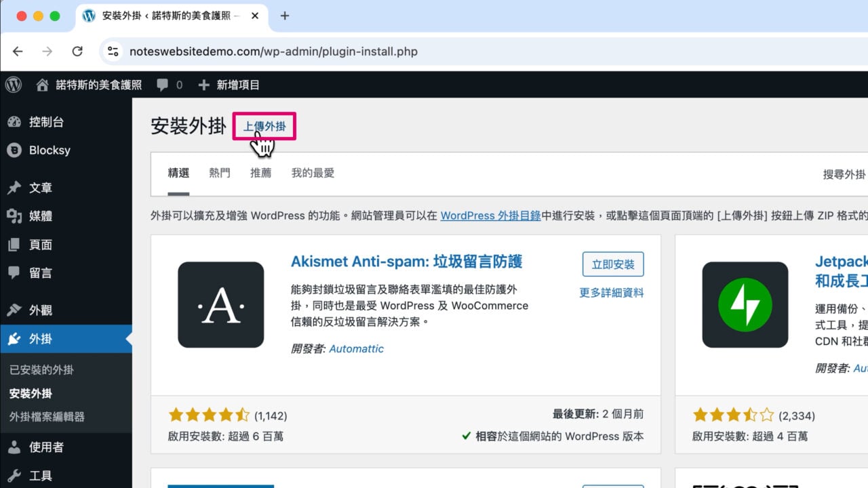
Task: Open the WordPress 外掛目錄 link
Action: (x=490, y=216)
